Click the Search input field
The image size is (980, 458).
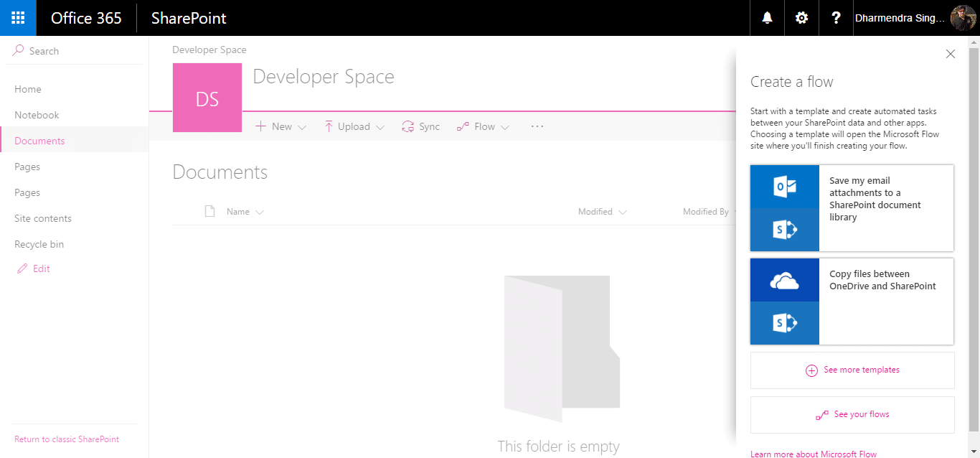coord(79,51)
